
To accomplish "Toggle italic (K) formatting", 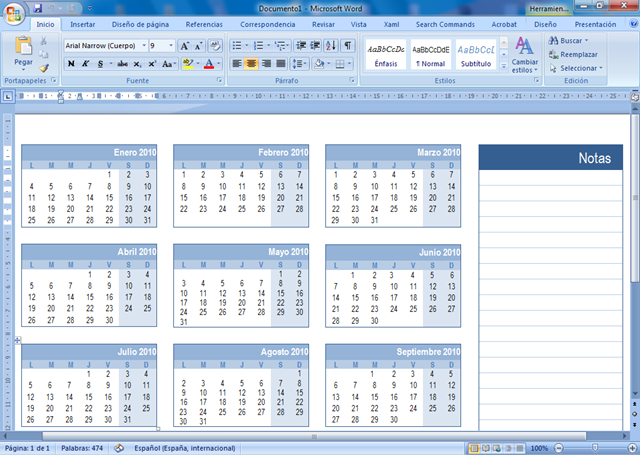I will [x=85, y=64].
